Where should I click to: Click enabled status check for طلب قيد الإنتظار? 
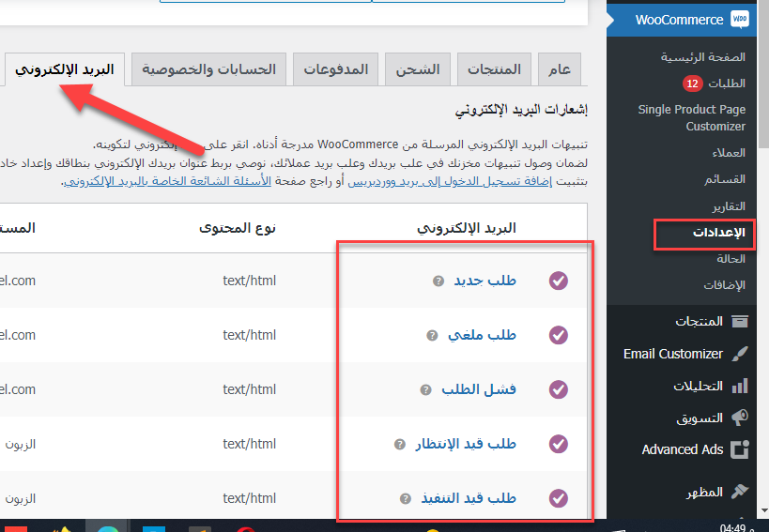pyautogui.click(x=559, y=444)
